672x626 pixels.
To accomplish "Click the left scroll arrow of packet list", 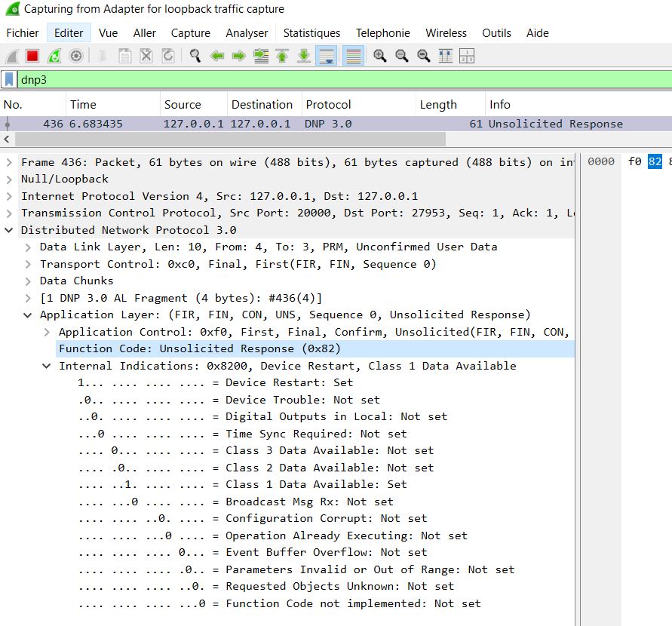I will coord(7,139).
